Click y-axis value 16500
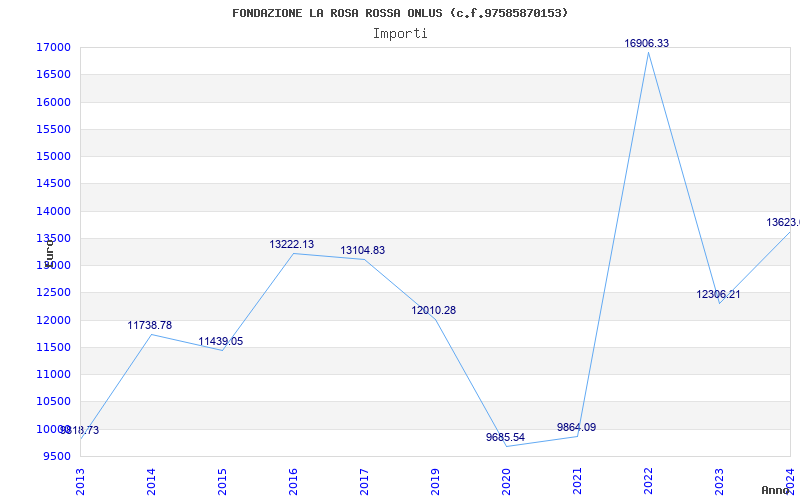 click(x=53, y=74)
